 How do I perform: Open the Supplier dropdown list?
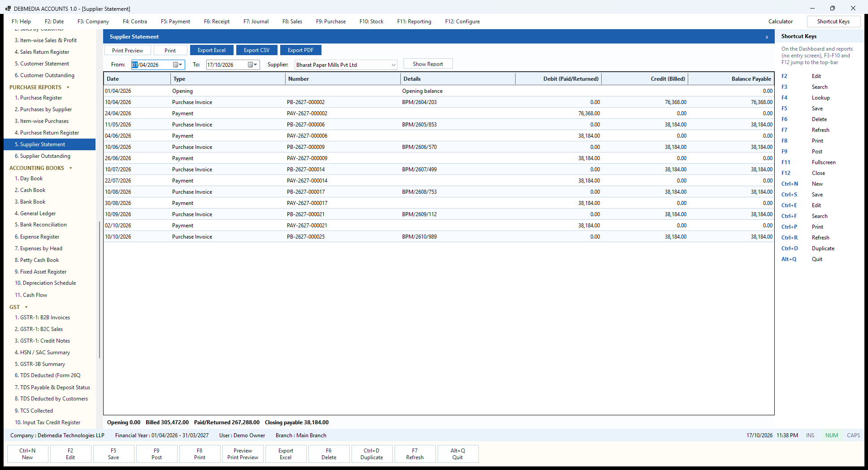click(x=393, y=65)
